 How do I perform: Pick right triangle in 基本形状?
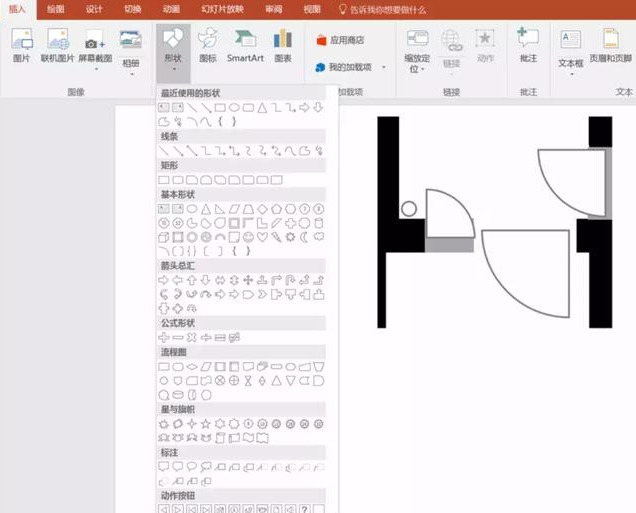tap(220, 209)
